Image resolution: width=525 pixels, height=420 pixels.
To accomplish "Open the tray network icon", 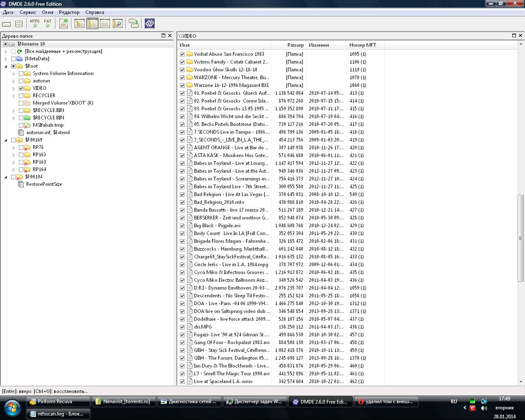I will 484,401.
